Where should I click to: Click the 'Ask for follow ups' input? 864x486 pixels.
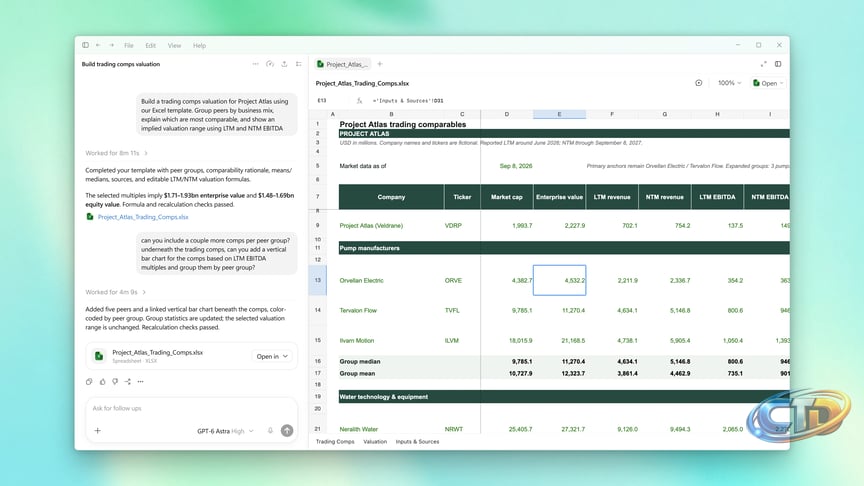pyautogui.click(x=191, y=408)
